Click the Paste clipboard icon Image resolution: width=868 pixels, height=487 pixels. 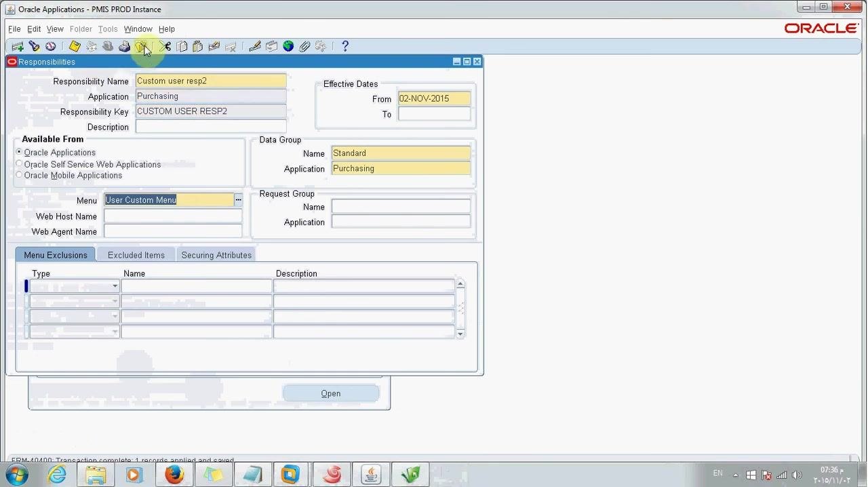click(x=198, y=46)
